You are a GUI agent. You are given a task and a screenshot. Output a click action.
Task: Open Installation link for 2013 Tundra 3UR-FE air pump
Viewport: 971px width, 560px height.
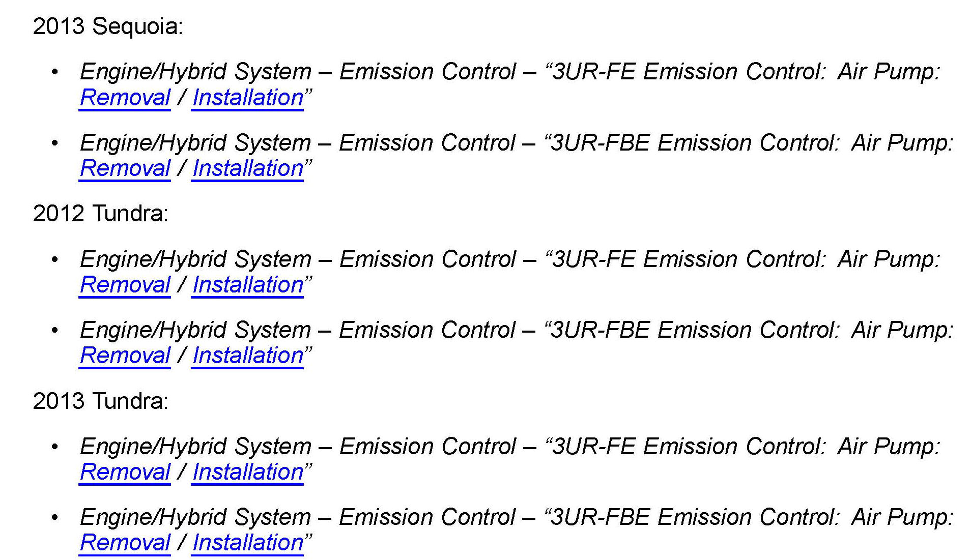(x=248, y=472)
